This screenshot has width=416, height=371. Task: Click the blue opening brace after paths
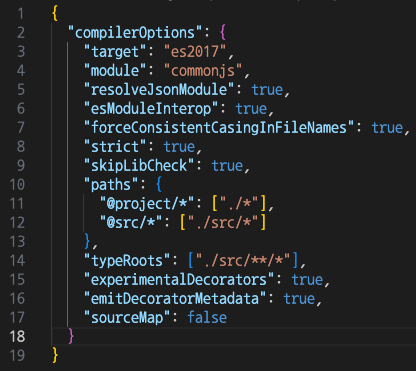click(159, 185)
